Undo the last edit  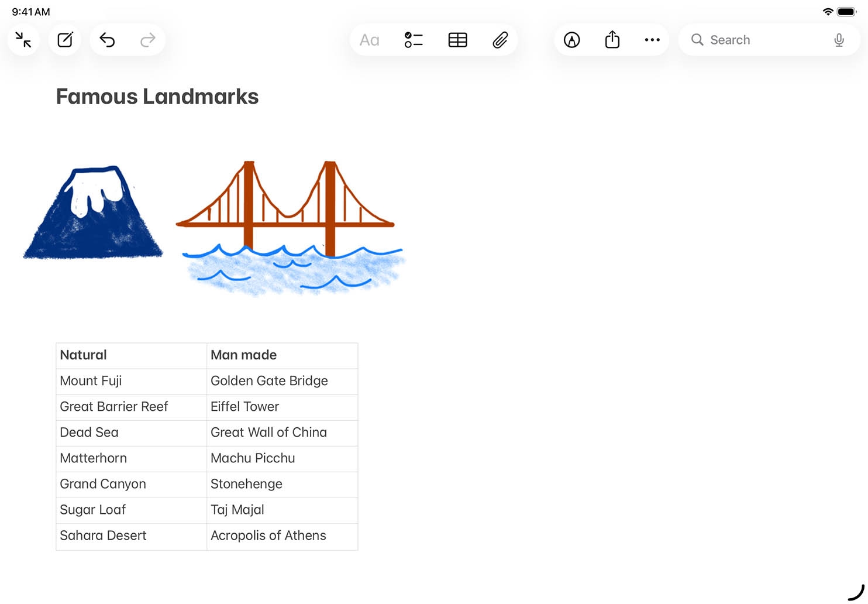coord(107,40)
